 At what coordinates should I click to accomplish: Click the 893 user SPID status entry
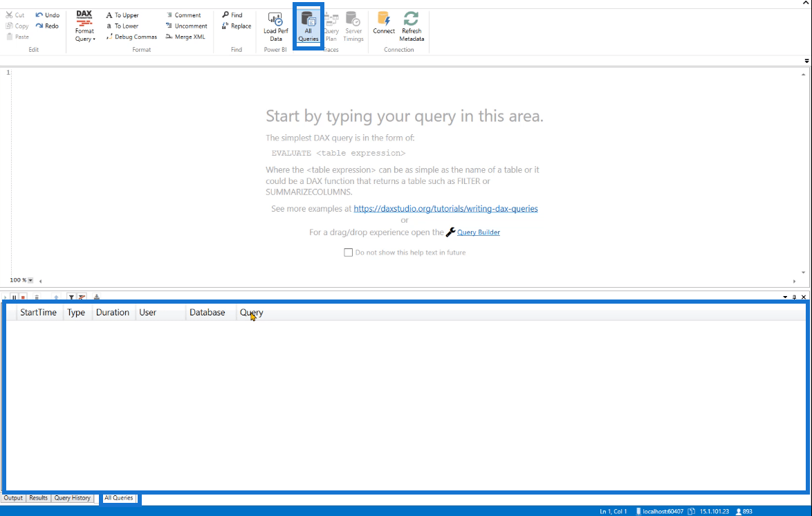point(744,511)
